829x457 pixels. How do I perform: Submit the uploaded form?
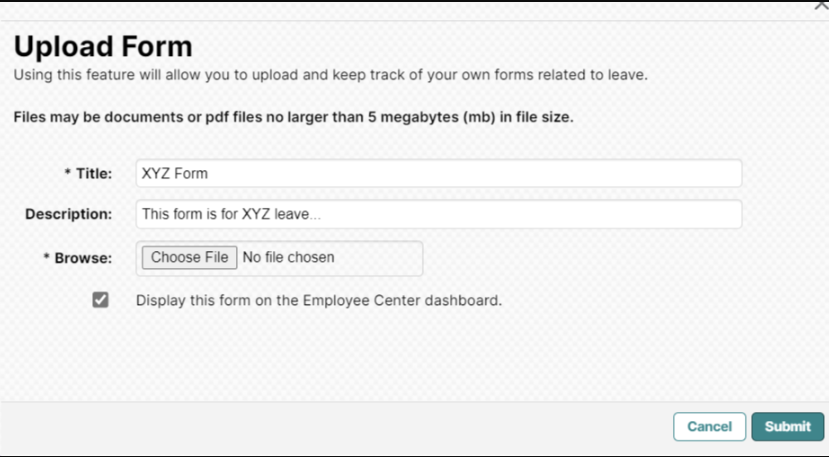(x=788, y=427)
